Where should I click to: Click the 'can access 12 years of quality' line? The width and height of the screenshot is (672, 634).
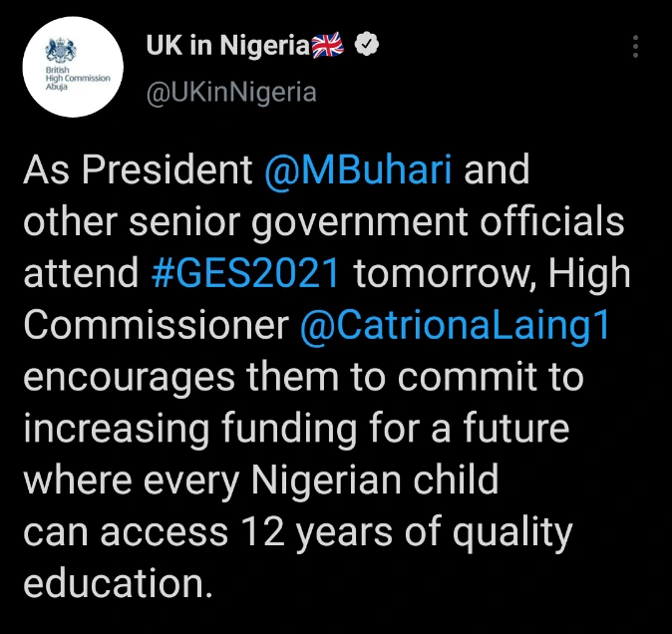tap(297, 533)
